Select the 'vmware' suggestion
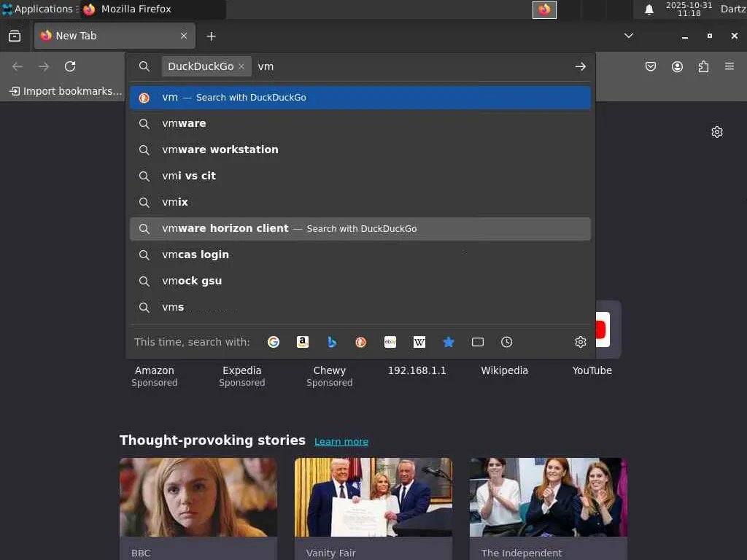The height and width of the screenshot is (560, 747). click(360, 124)
